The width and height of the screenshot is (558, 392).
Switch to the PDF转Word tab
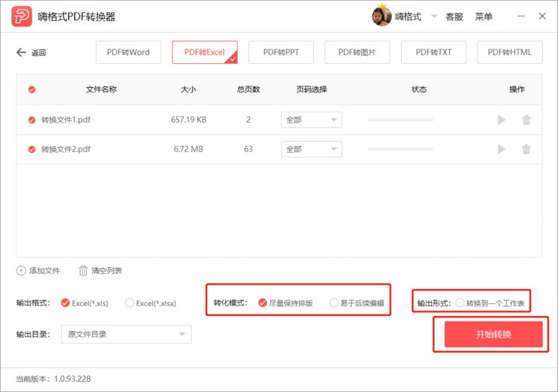pos(129,52)
